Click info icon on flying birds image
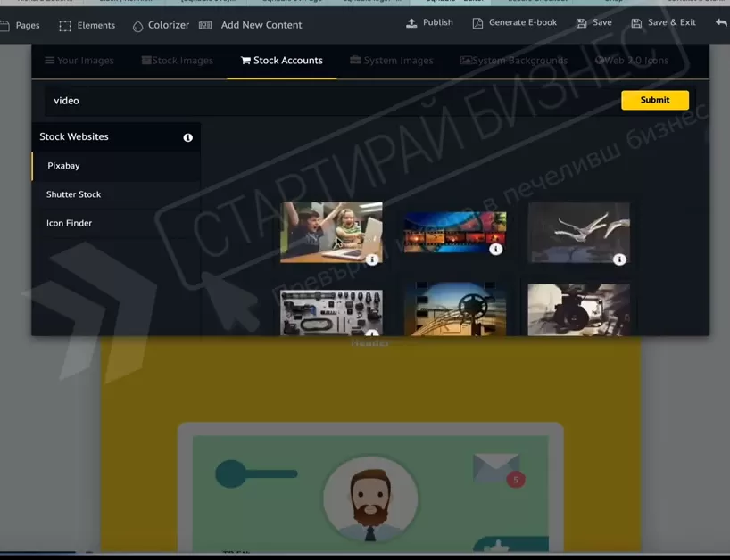Screen dimensions: 730x560 (x=619, y=259)
